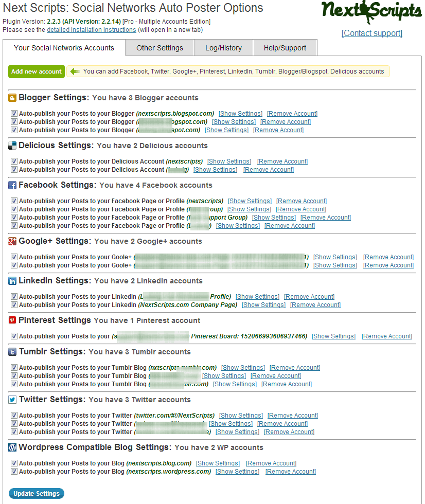This screenshot has height=504, width=425.
Task: Click the Google+ icon beside Google+ Settings
Action: point(12,241)
